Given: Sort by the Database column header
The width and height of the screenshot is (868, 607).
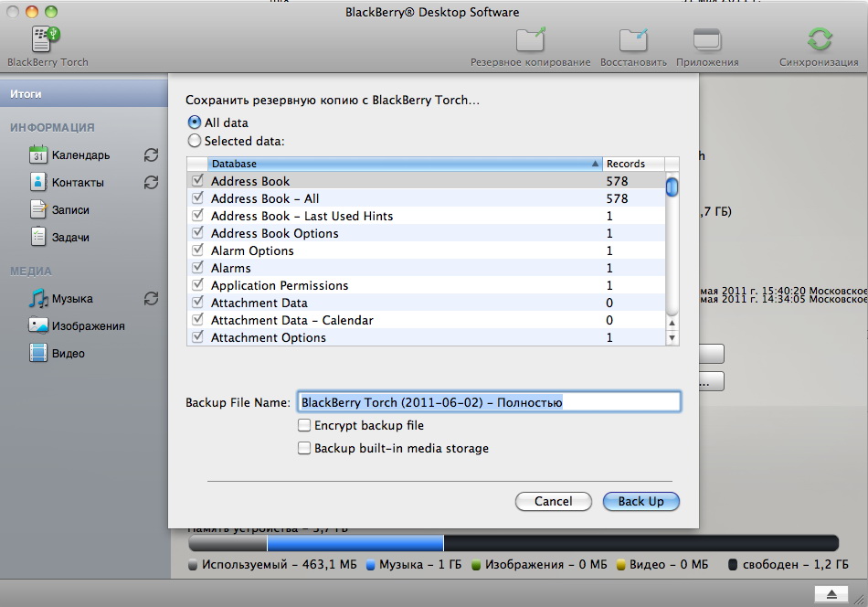Looking at the screenshot, I should (x=404, y=164).
